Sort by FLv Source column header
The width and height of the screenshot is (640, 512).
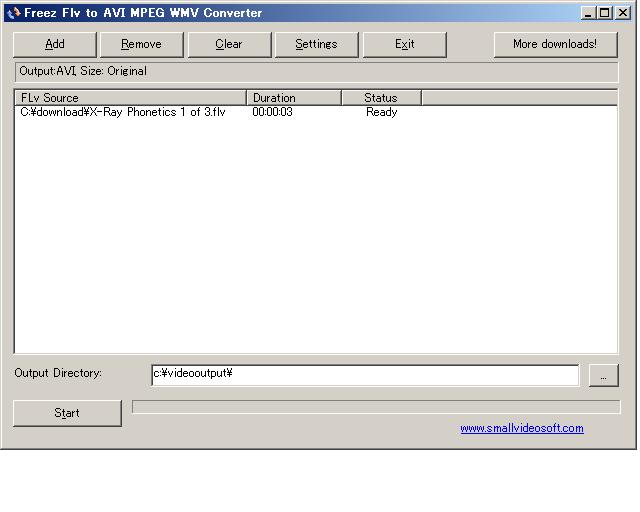pos(131,98)
